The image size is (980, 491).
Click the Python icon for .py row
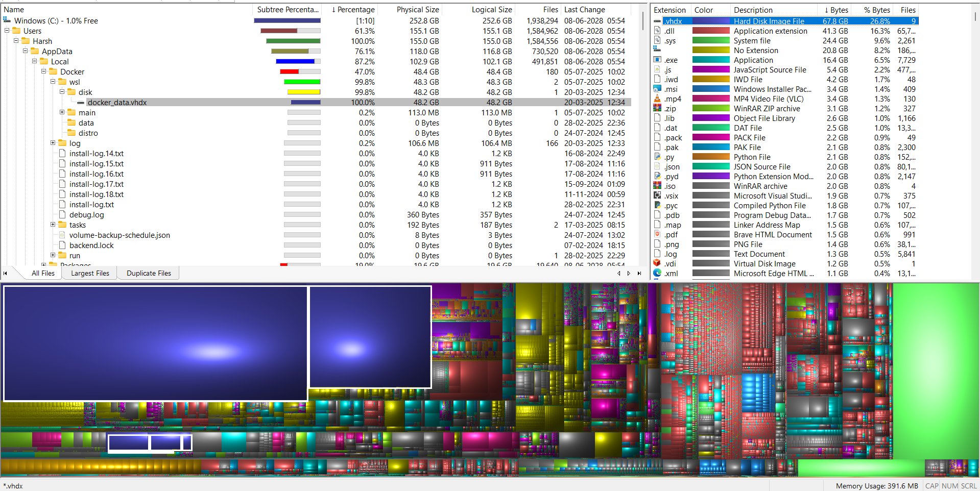(657, 157)
